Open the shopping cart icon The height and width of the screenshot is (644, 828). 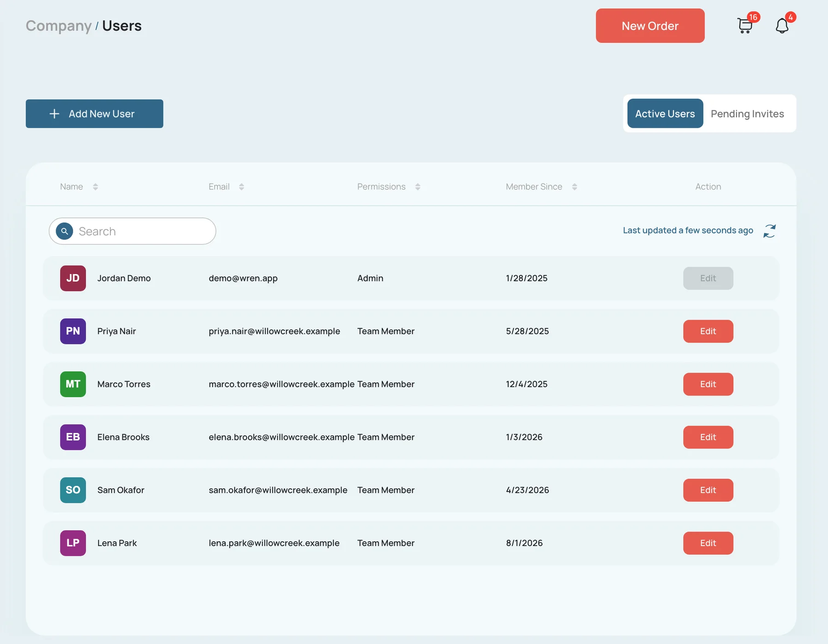745,25
